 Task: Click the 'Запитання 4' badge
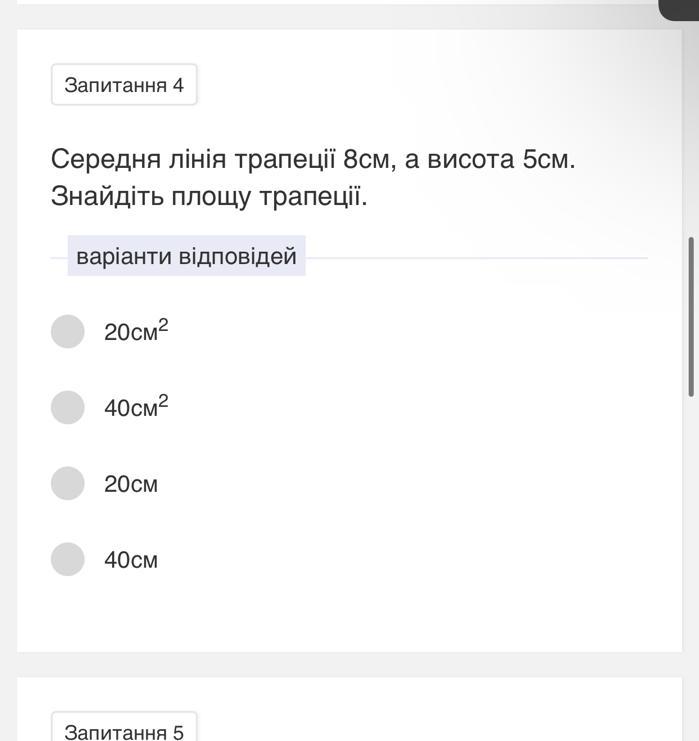tap(124, 85)
